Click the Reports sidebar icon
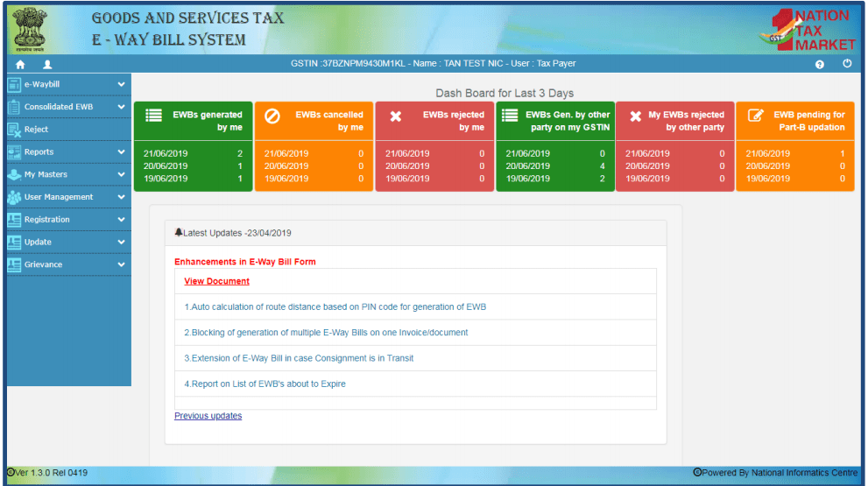 click(14, 152)
